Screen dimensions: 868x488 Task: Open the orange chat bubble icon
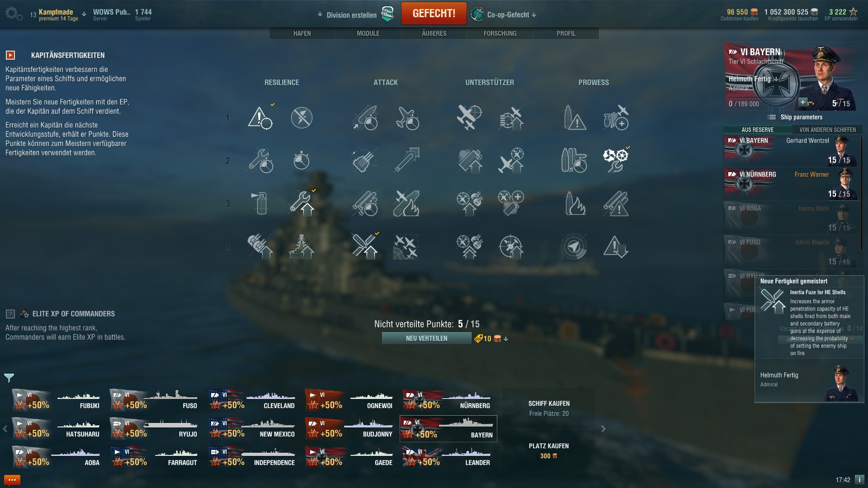tap(12, 480)
